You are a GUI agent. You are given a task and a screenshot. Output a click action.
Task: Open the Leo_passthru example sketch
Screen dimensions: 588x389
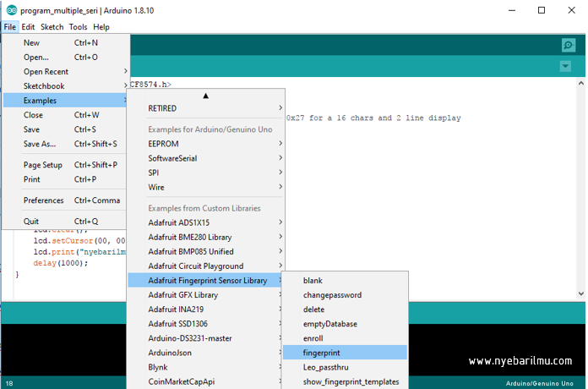tap(345, 367)
